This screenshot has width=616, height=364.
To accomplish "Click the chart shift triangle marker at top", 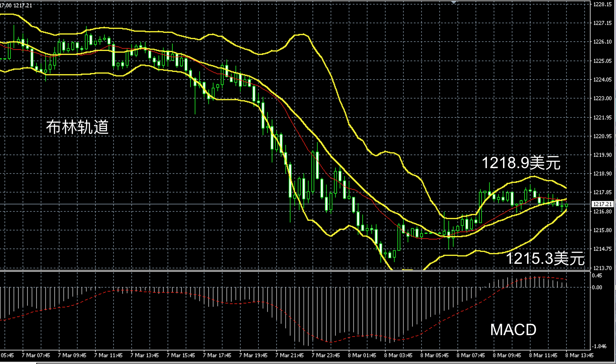I will coord(454,2).
